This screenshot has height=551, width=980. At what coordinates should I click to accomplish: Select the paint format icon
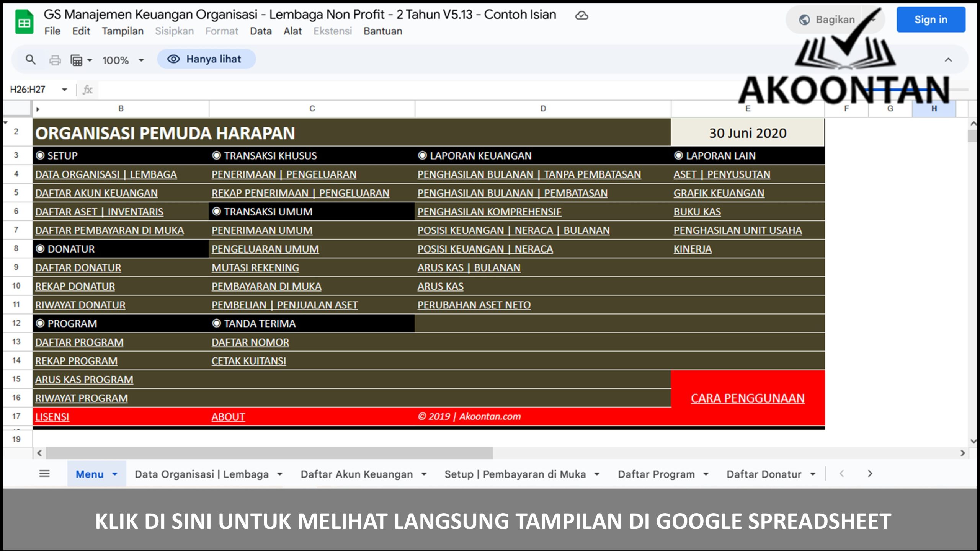77,59
